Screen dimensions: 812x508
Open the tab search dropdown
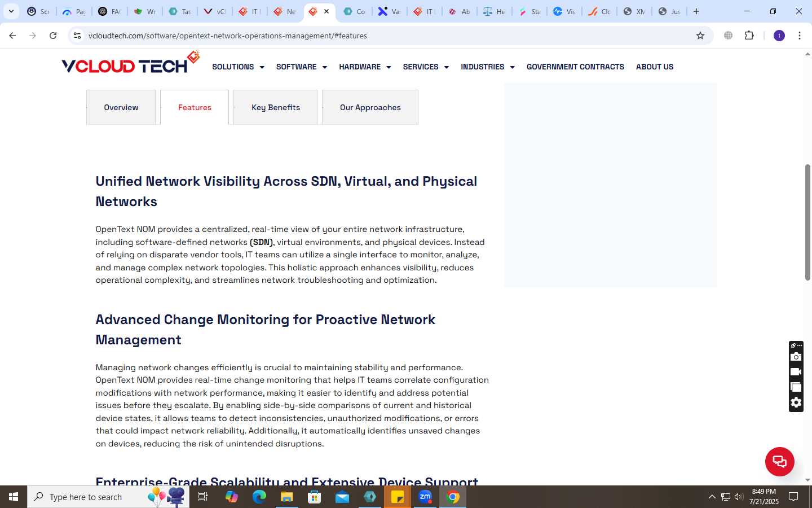point(11,11)
